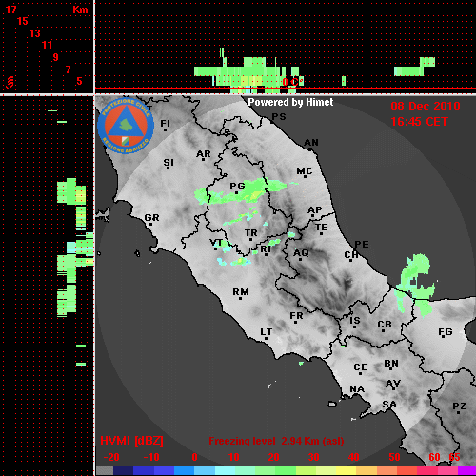Click the Protezione Civile Abruzzo logo

(126, 126)
